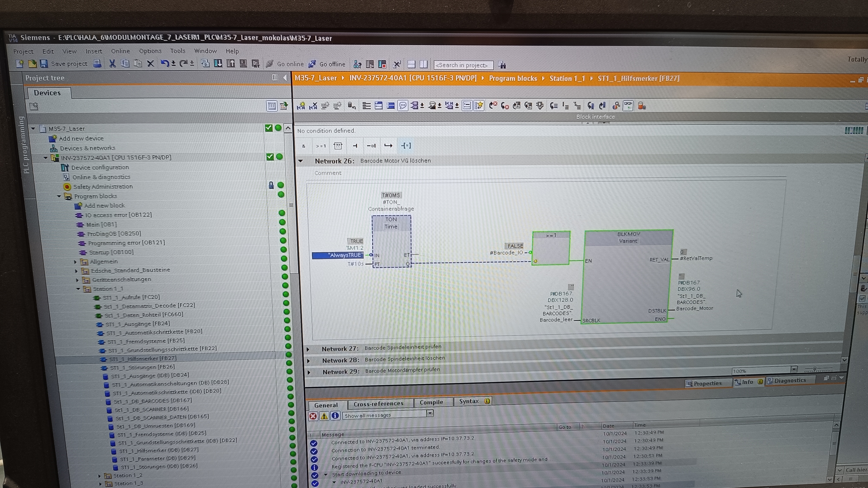Select ST1_1_Störungen [FB26] in tree
Viewport: 868px width, 488px height.
(138, 367)
